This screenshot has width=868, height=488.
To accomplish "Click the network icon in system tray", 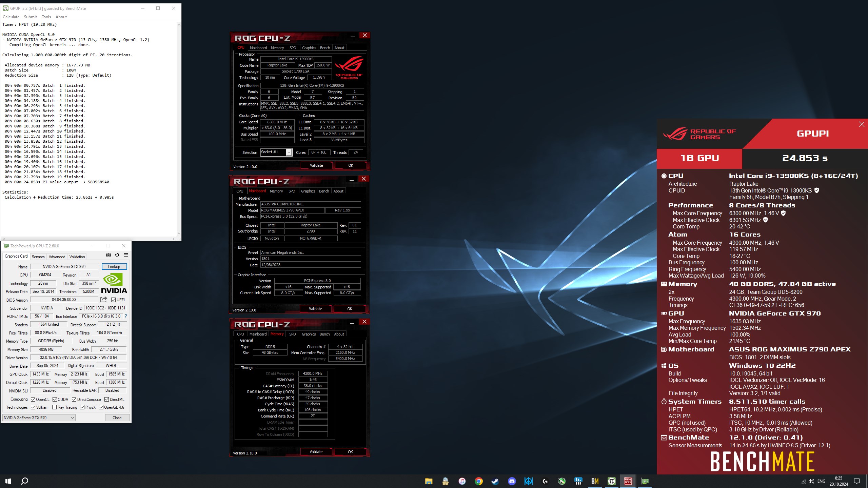I will [x=804, y=481].
